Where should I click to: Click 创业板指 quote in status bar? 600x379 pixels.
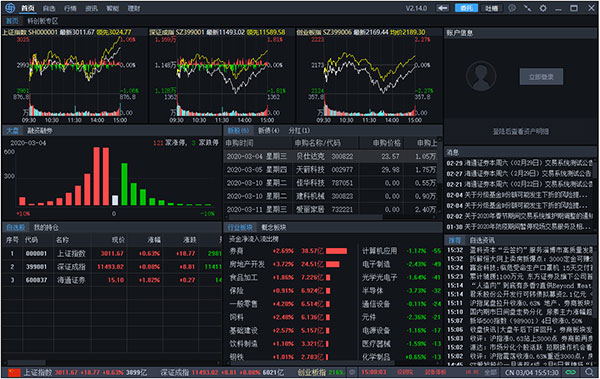click(321, 372)
